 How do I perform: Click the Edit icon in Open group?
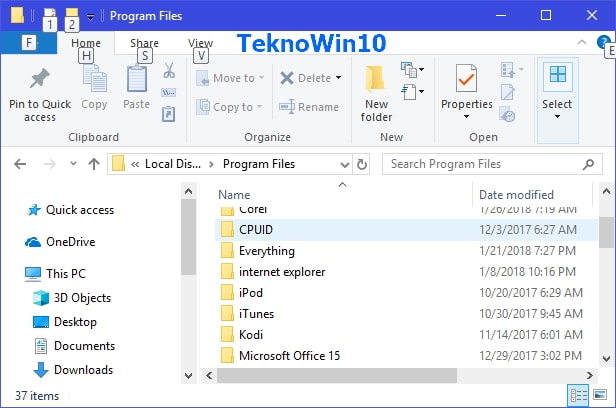508,92
